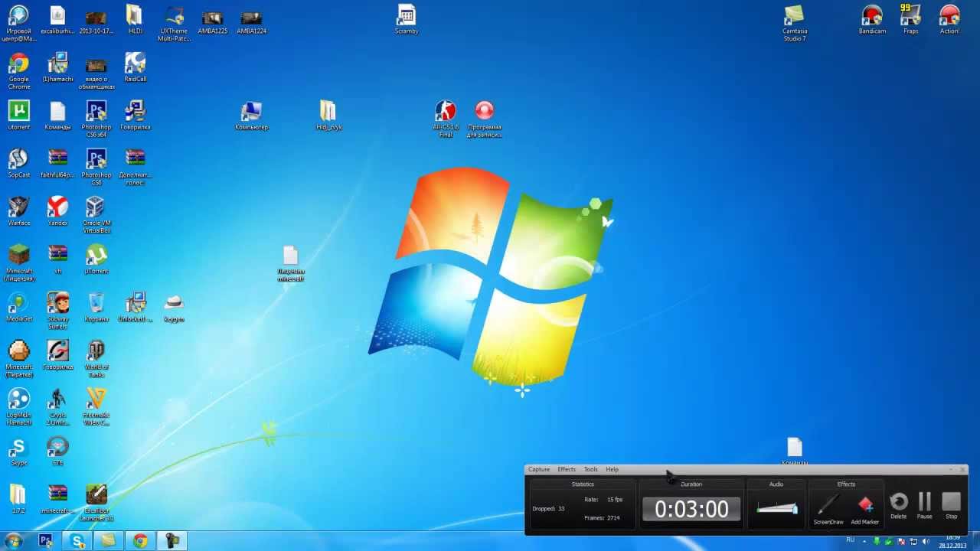Switch to Skype on the taskbar
980x551 pixels.
pyautogui.click(x=77, y=541)
